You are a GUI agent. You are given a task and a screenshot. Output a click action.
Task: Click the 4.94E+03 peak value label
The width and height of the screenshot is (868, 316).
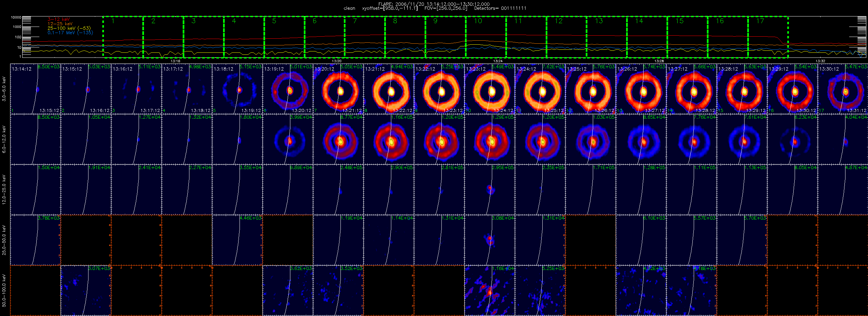coord(402,67)
